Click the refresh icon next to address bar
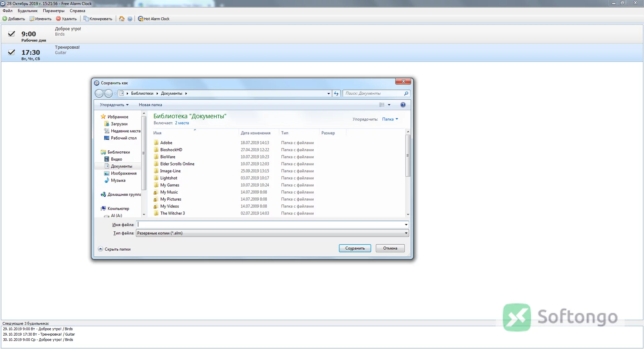 [336, 94]
